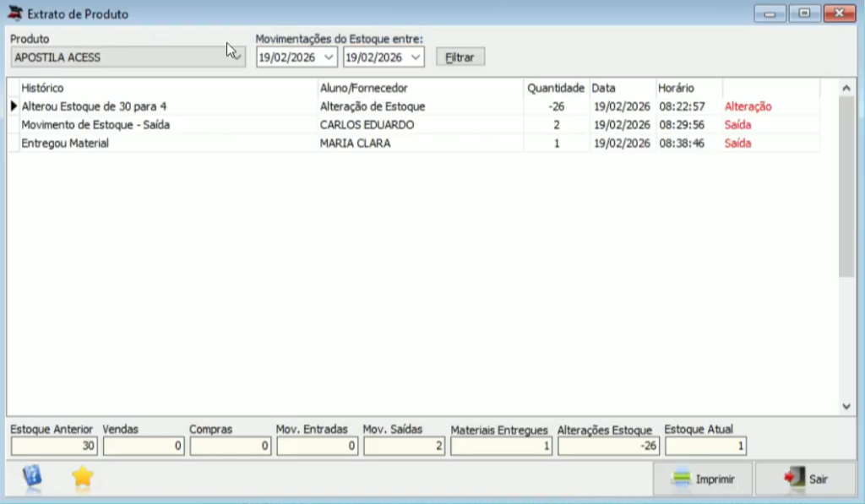Open the start date picker dropdown
Screen dimensions: 865x504
pyautogui.click(x=329, y=57)
